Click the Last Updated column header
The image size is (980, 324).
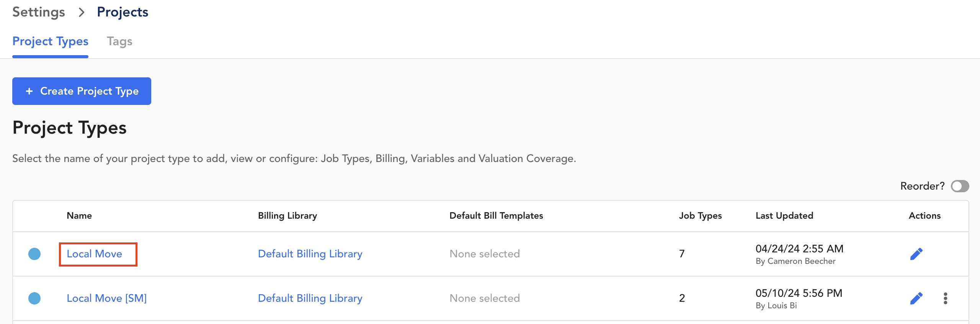point(784,216)
